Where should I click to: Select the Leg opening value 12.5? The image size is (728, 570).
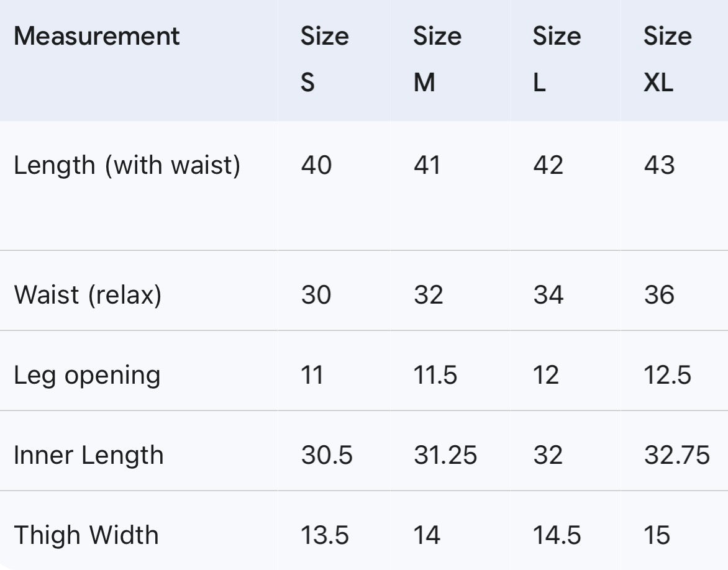[667, 375]
